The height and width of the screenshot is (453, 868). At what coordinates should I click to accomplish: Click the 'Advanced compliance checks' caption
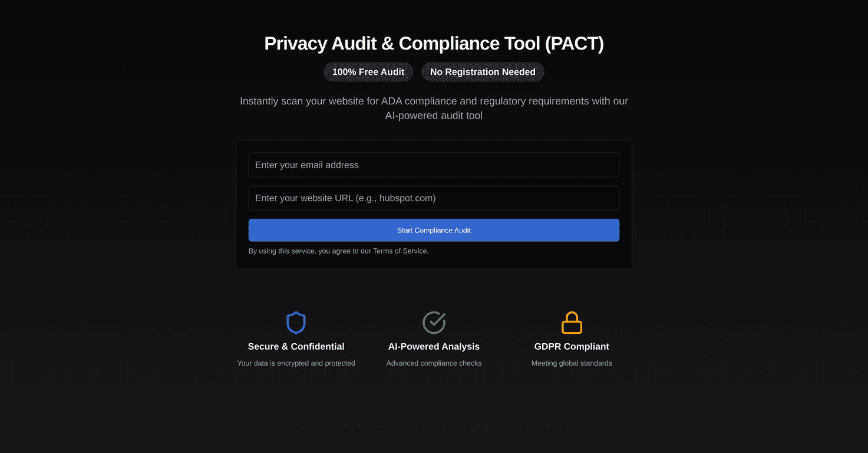(x=434, y=363)
